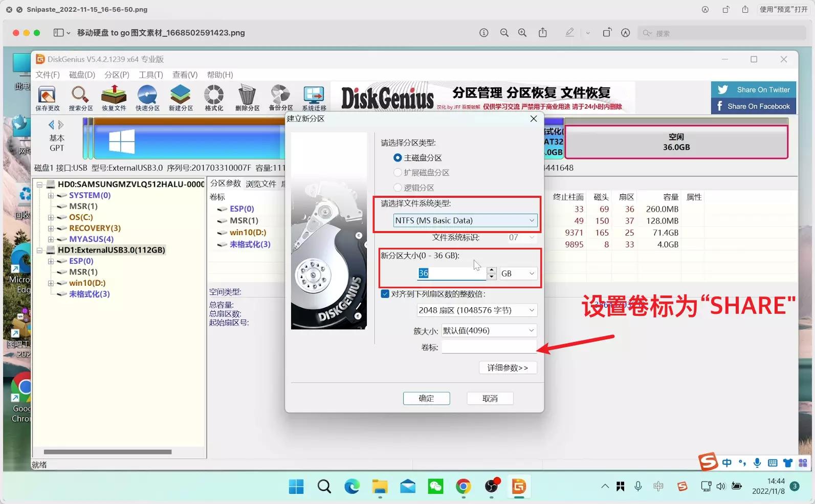Click the Save Changes (保存更改) toolbar icon

47,98
